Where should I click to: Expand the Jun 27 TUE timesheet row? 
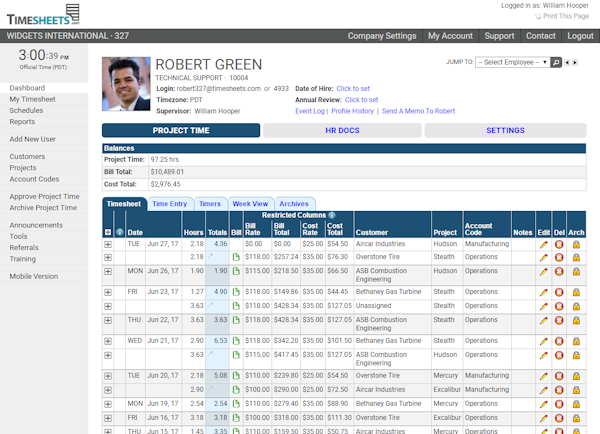[108, 243]
